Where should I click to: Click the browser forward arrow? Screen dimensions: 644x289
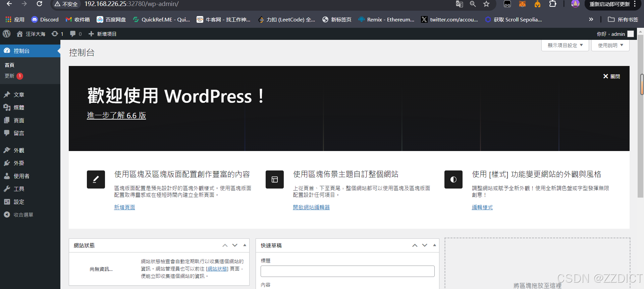coord(24,4)
